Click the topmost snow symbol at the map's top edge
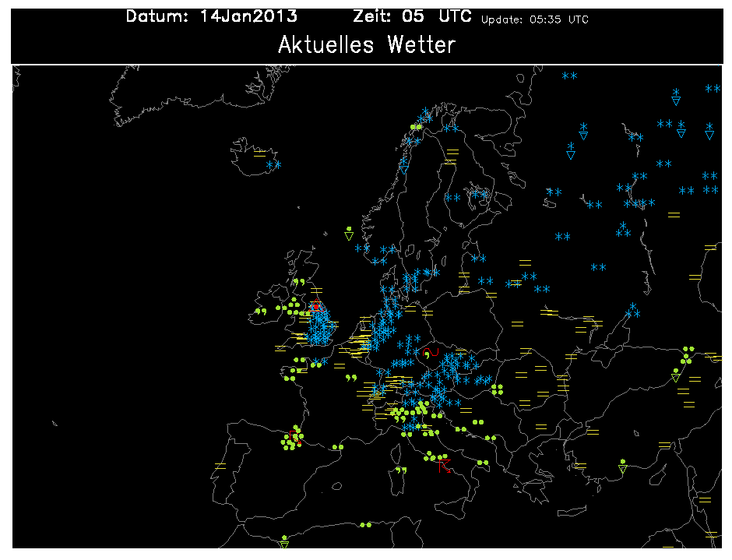The width and height of the screenshot is (732, 560). [x=569, y=76]
